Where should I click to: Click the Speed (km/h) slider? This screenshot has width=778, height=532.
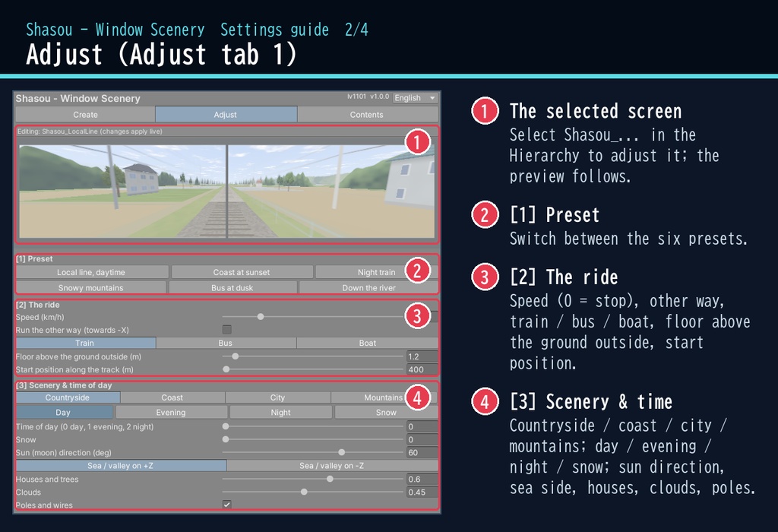tap(312, 317)
